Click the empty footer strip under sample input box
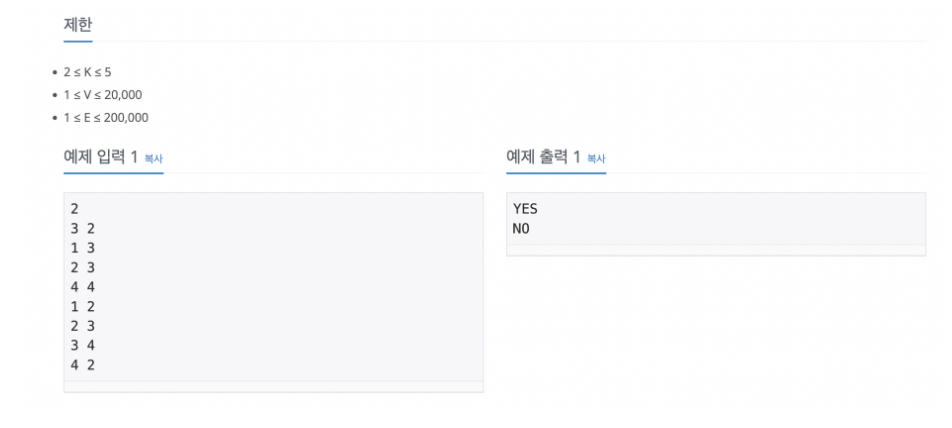Image resolution: width=952 pixels, height=428 pixels. (x=273, y=386)
